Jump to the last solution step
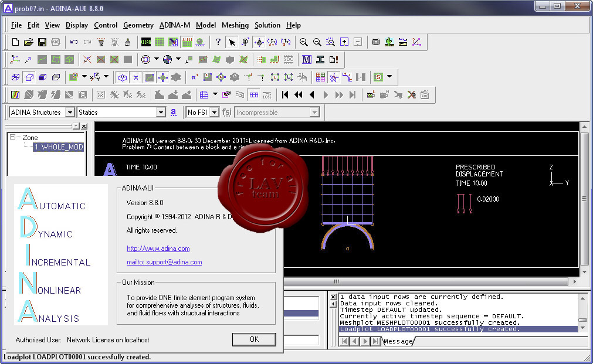Viewport: 593px width, 364px height. click(353, 94)
